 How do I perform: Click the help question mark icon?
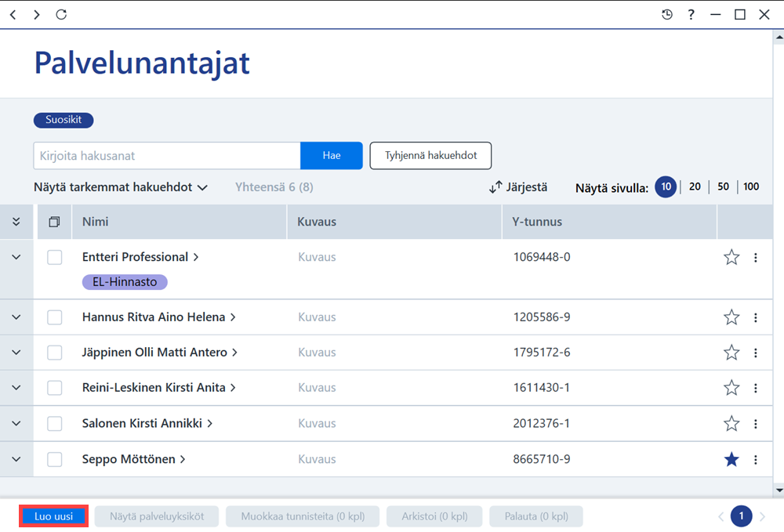point(691,14)
